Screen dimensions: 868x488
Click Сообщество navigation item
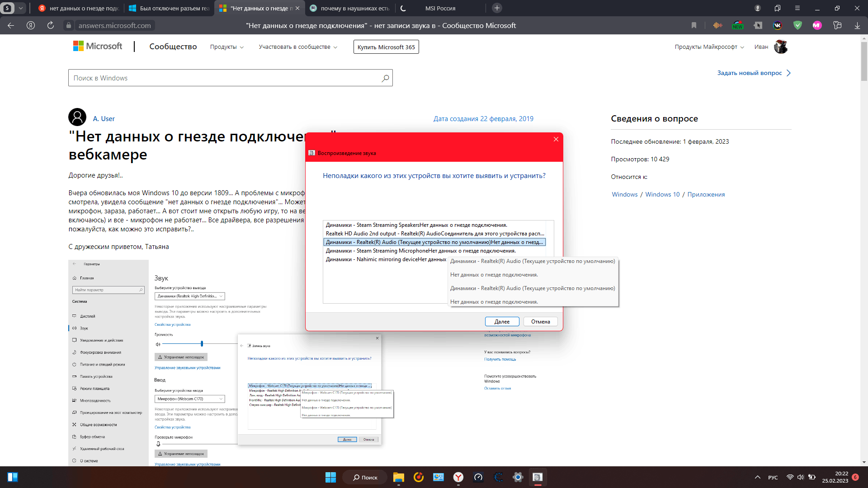tap(173, 47)
